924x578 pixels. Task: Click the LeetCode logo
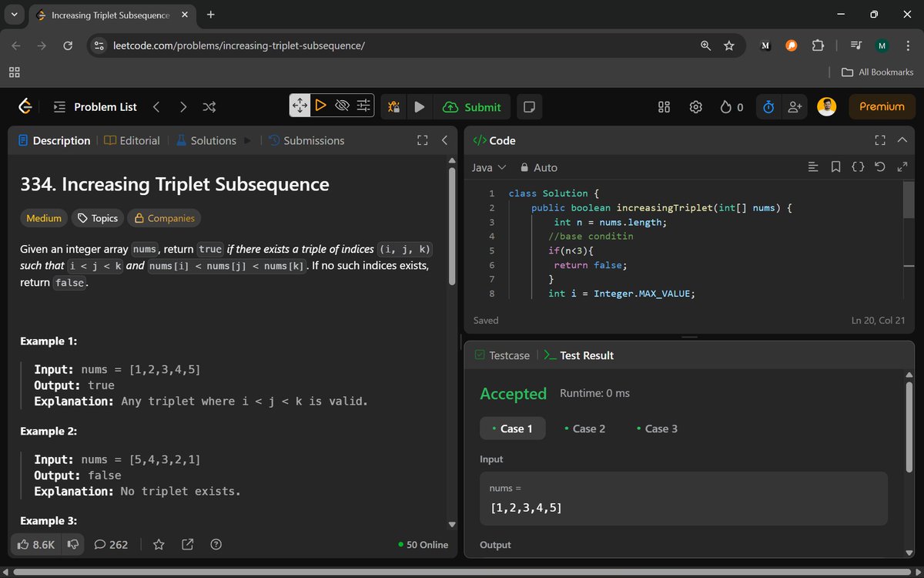(x=25, y=106)
